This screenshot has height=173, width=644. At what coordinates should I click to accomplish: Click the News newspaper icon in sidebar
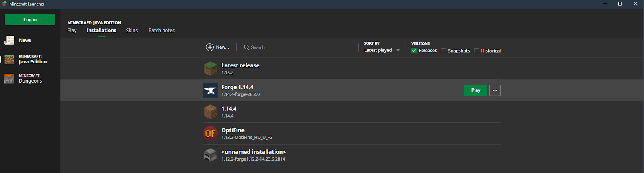click(x=9, y=40)
